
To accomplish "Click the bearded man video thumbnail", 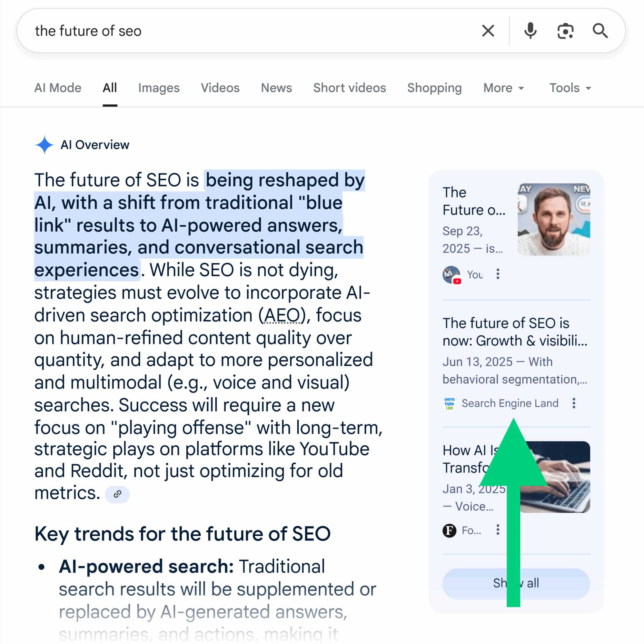I will pos(554,219).
